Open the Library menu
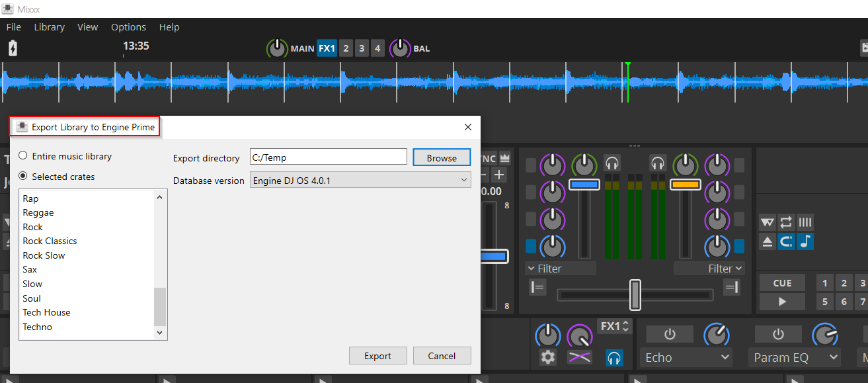 [50, 27]
